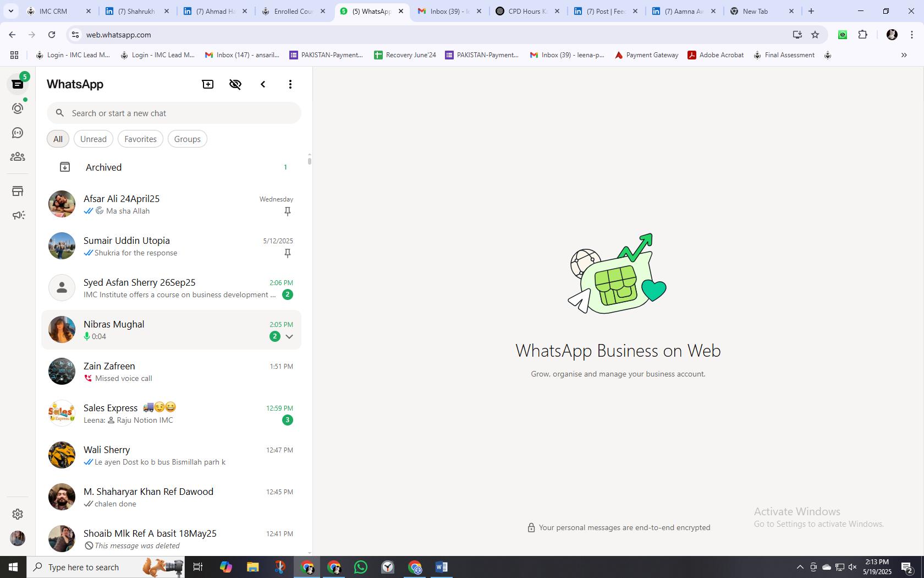Select the All chats filter
This screenshot has width=924, height=578.
[58, 139]
